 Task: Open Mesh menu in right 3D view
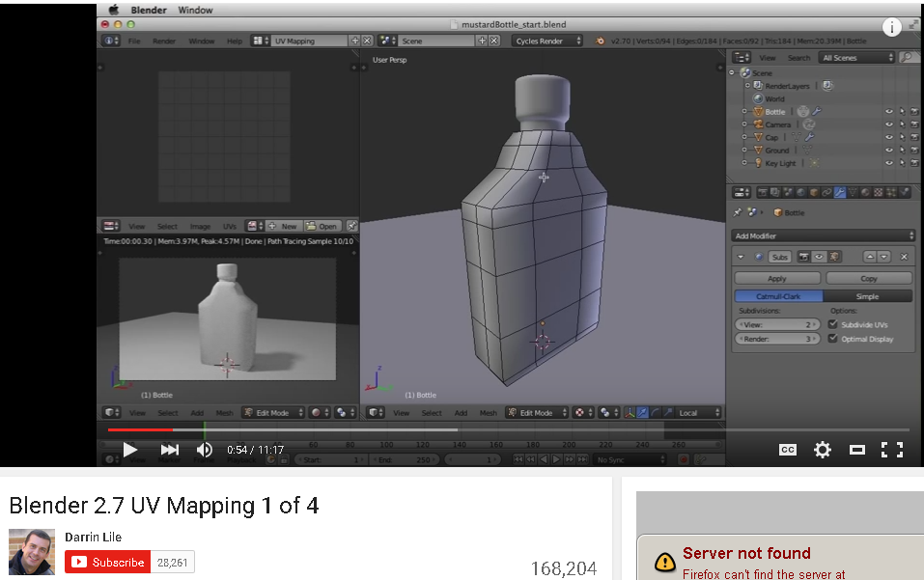point(488,413)
